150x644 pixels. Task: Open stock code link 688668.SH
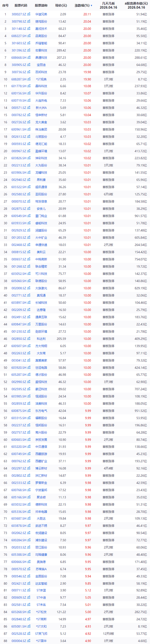pyautogui.click(x=19, y=58)
